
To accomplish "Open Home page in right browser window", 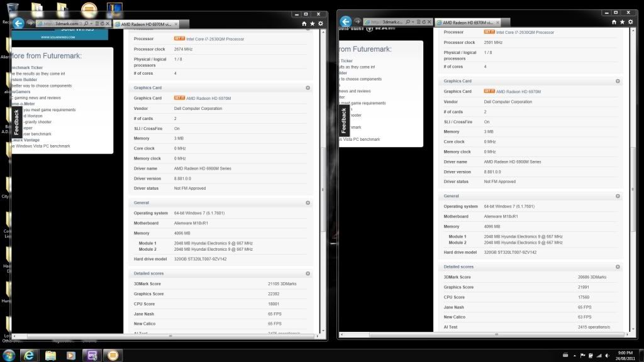I will pos(614,22).
